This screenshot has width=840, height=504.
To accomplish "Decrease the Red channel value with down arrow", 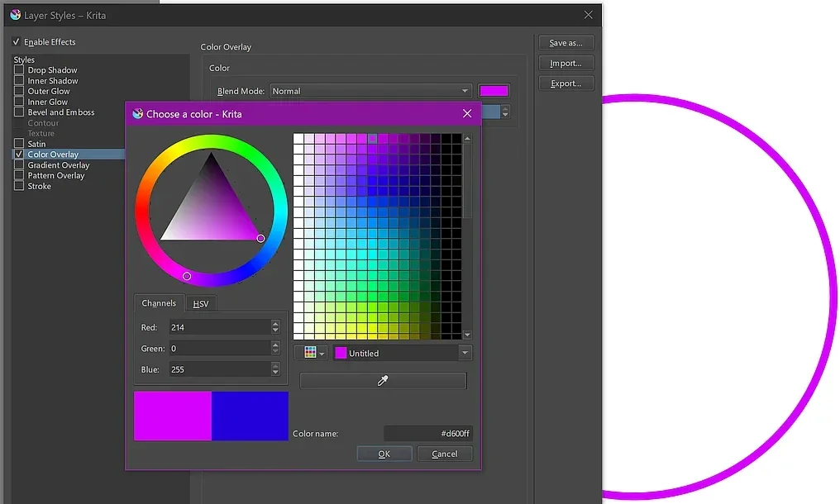I will 275,330.
